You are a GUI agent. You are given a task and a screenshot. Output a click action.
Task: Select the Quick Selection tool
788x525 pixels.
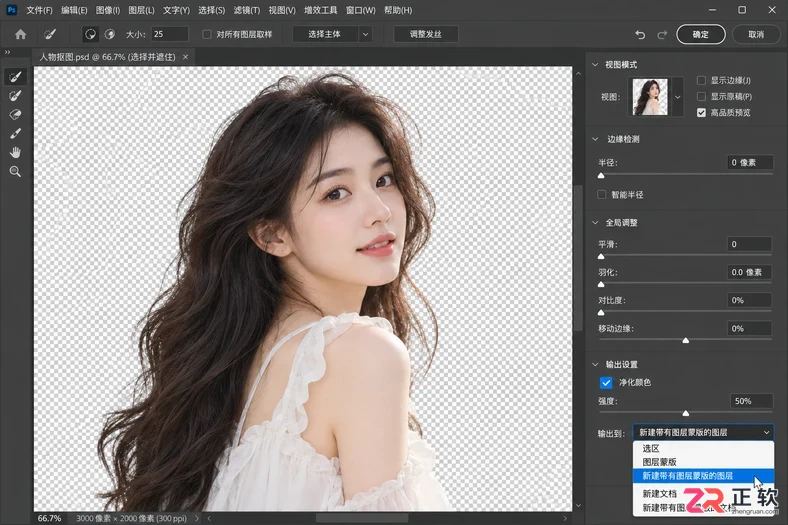point(16,77)
